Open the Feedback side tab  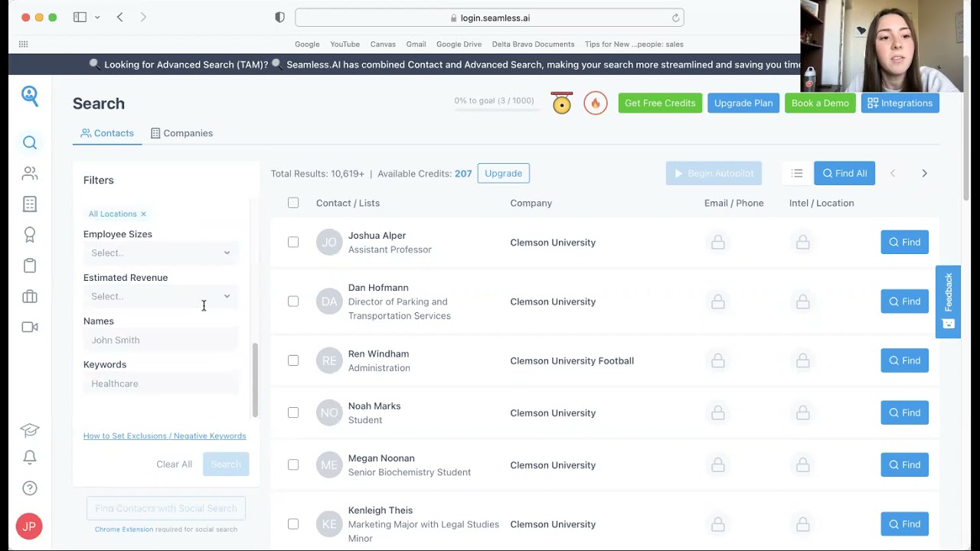point(948,302)
